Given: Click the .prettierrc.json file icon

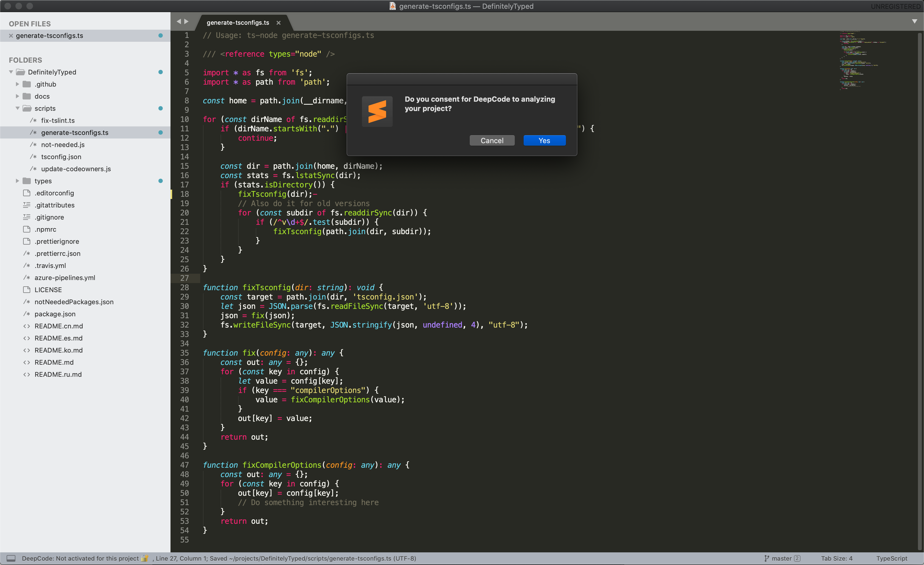Looking at the screenshot, I should 27,254.
